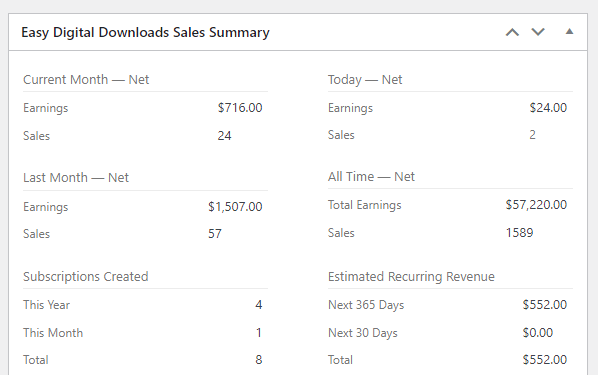Click the This Year subscriptions label
Screen dimensions: 598x375
tap(47, 305)
